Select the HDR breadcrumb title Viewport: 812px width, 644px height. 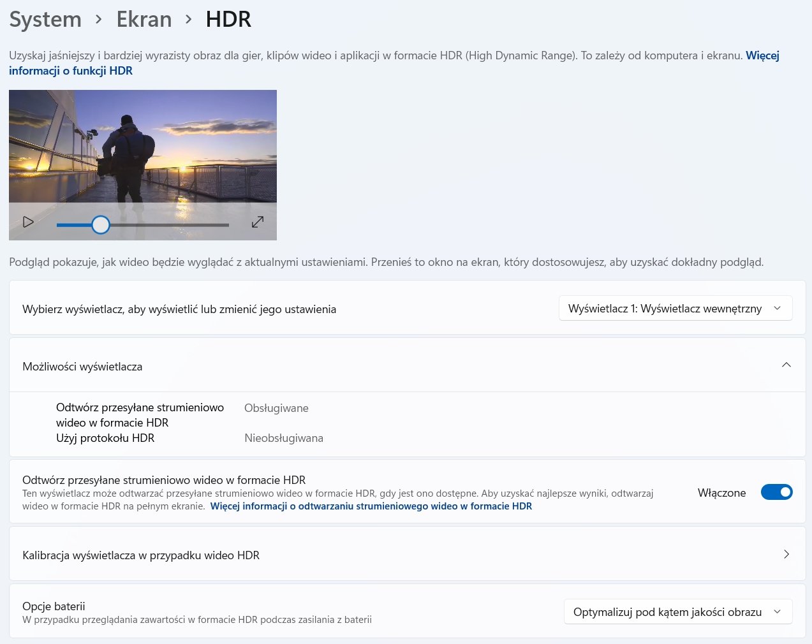pos(228,19)
